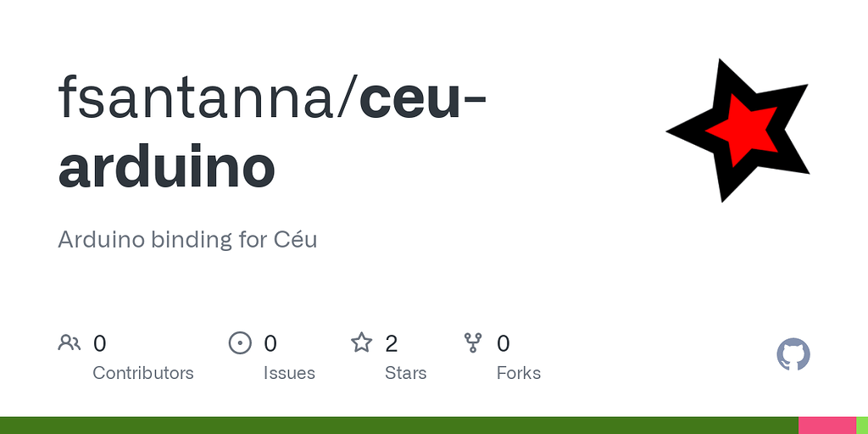
Task: Click the GitHub octocat logo
Action: coord(793,354)
